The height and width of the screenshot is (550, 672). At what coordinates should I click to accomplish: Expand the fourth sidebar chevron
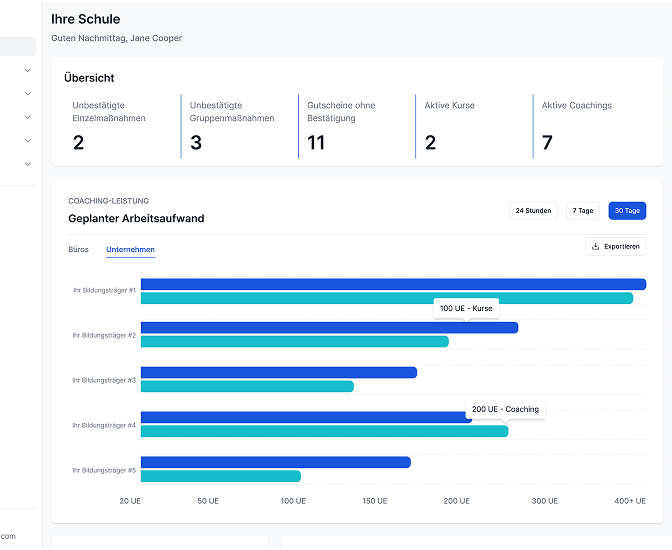pyautogui.click(x=27, y=140)
